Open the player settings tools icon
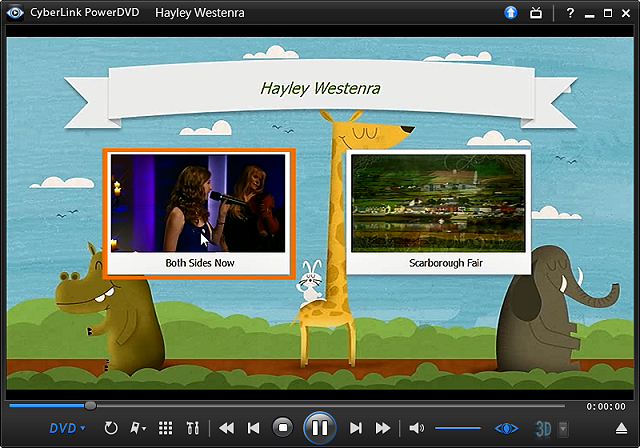This screenshot has height=448, width=640. pos(192,428)
